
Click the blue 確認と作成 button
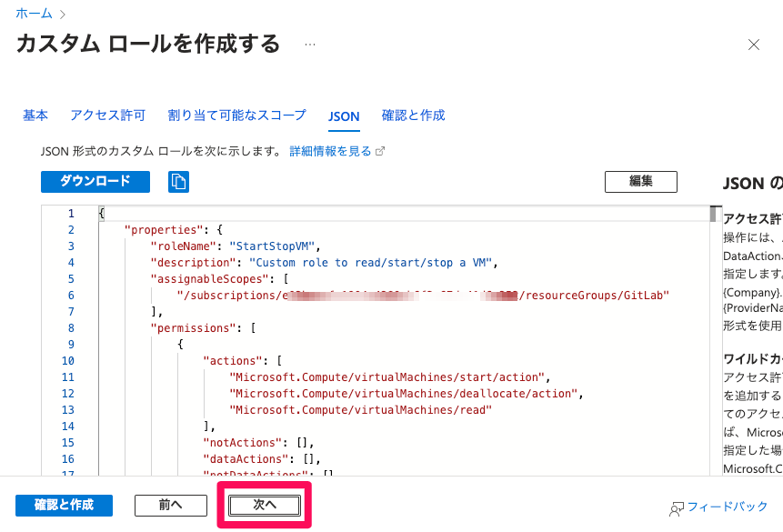(x=64, y=505)
